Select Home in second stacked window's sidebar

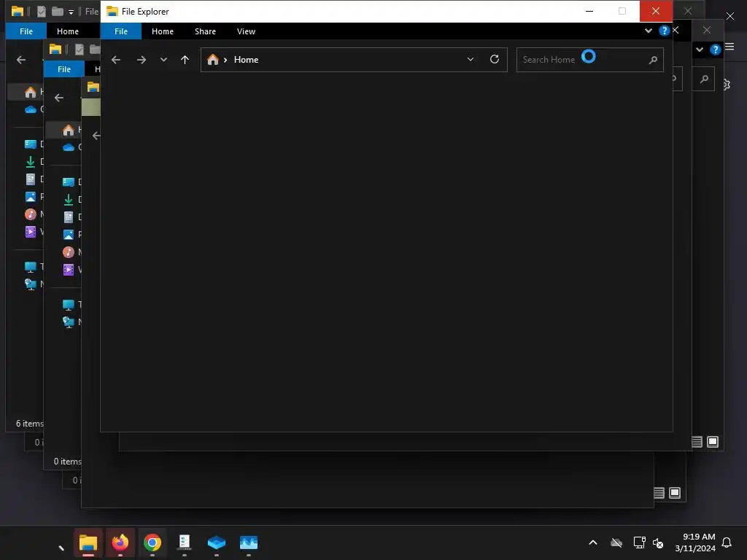69,130
